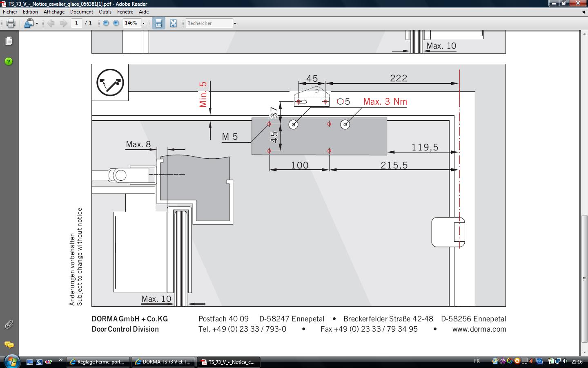588x368 pixels.
Task: Click the gray monitor tray icon
Action: pos(525,361)
